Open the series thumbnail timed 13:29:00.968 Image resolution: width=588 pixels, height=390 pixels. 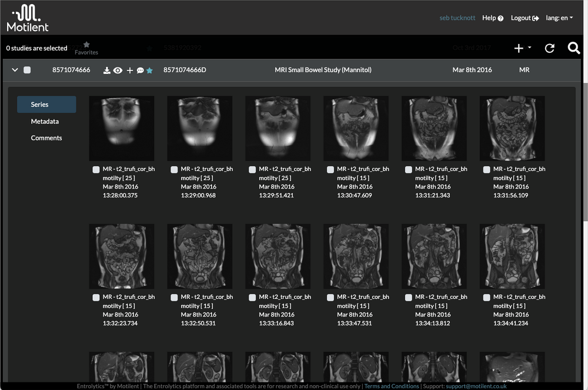pyautogui.click(x=200, y=129)
